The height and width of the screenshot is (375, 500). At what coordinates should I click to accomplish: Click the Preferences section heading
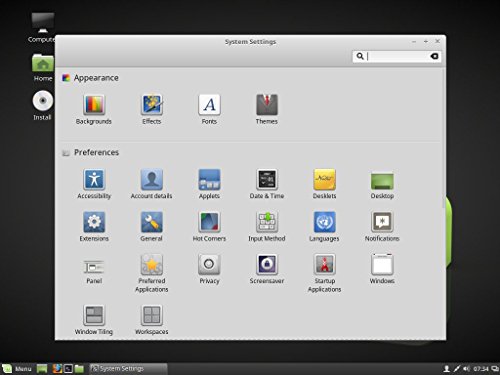pyautogui.click(x=96, y=152)
